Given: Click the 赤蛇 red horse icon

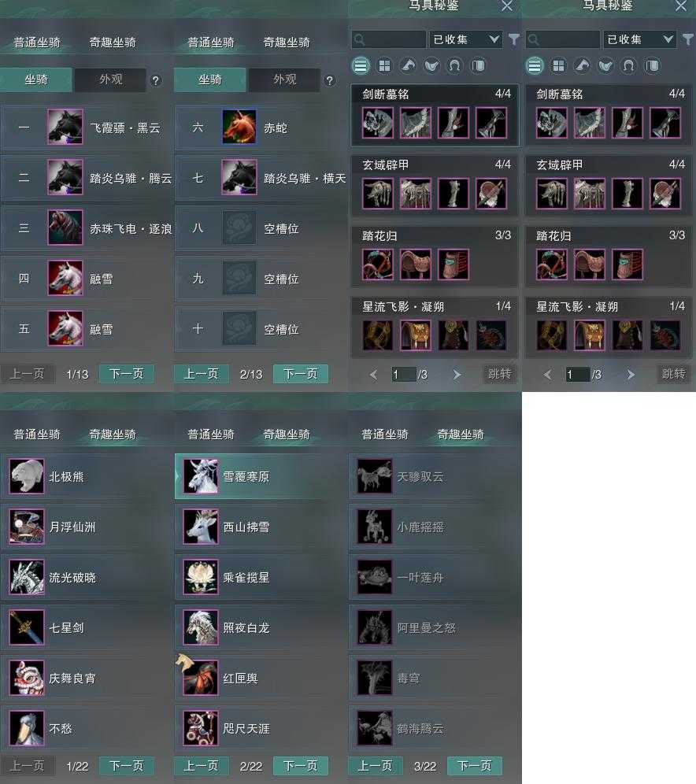Looking at the screenshot, I should click(239, 127).
